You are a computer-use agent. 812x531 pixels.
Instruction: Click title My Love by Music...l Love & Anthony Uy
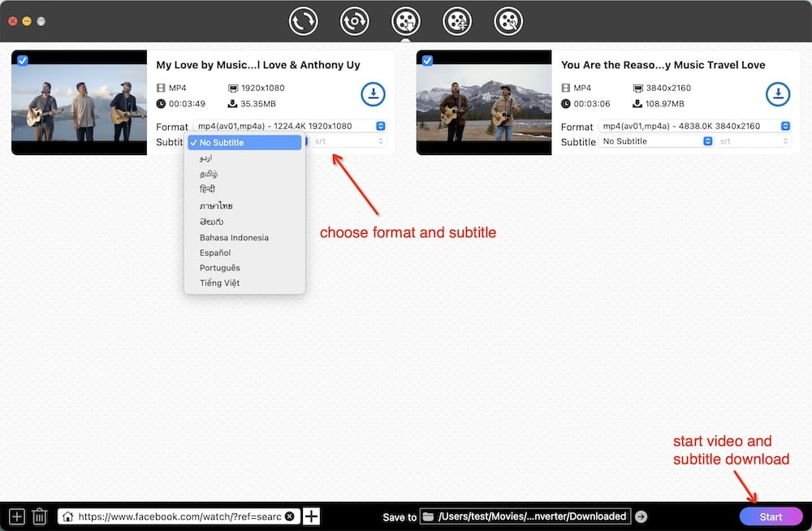(258, 65)
